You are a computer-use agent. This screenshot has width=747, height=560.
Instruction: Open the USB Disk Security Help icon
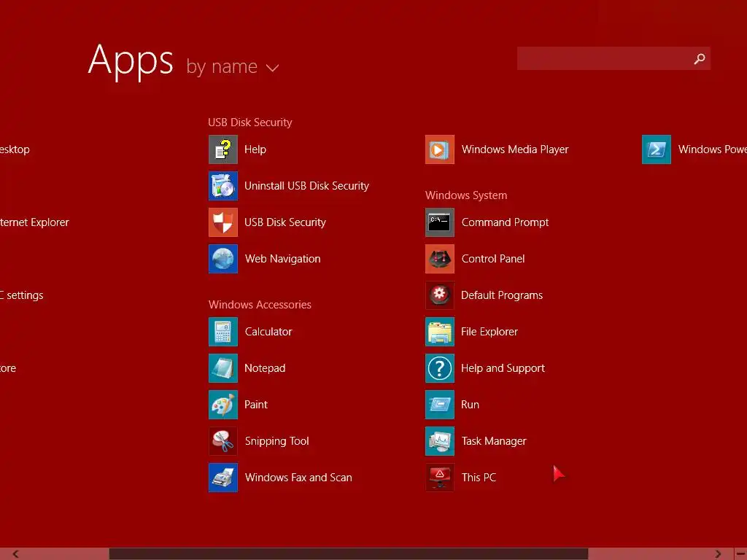[x=223, y=149]
